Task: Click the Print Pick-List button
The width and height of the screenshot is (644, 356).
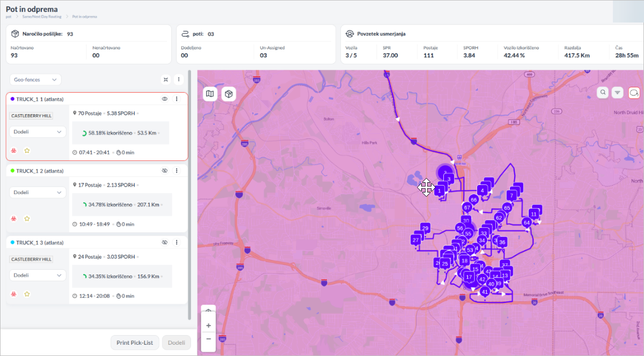Action: (x=135, y=343)
